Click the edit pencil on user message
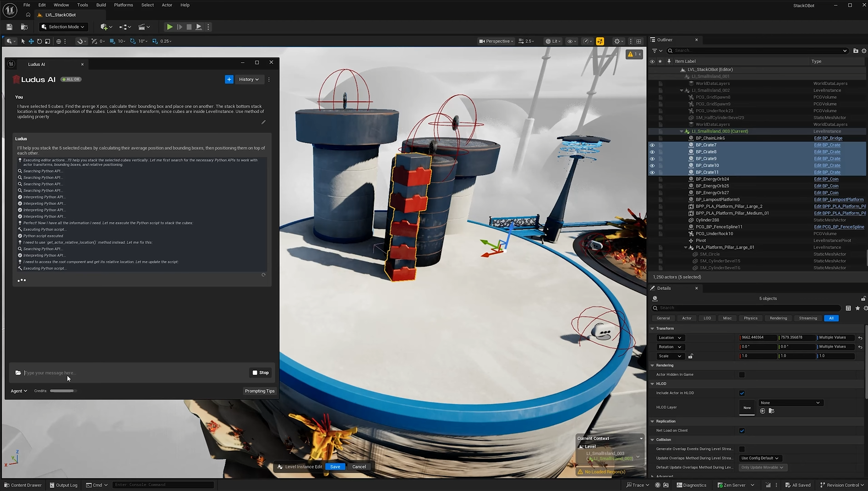 click(x=263, y=122)
